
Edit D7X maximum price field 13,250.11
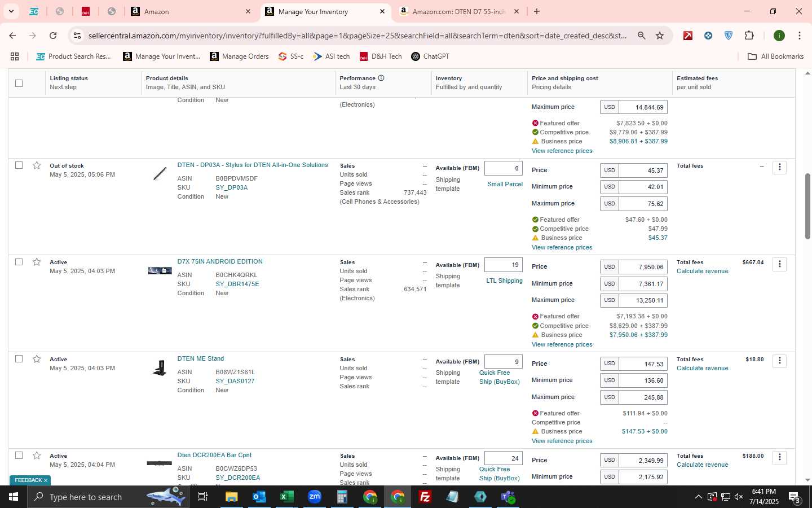point(643,300)
